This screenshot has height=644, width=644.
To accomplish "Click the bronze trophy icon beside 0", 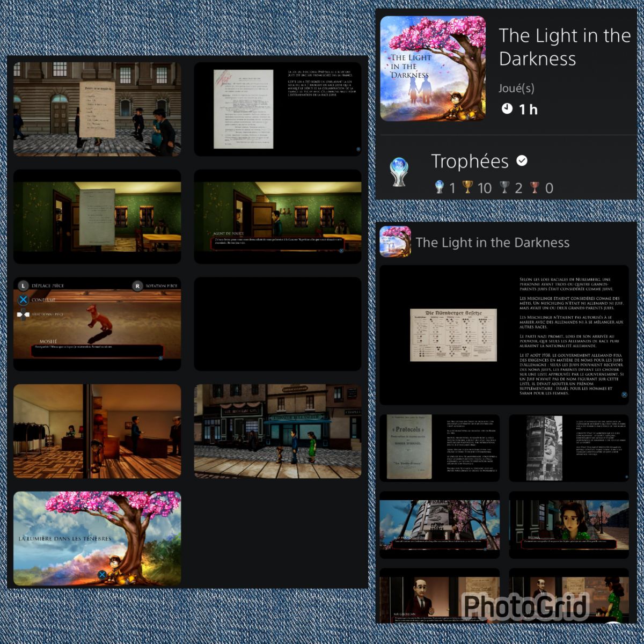I will 535,187.
